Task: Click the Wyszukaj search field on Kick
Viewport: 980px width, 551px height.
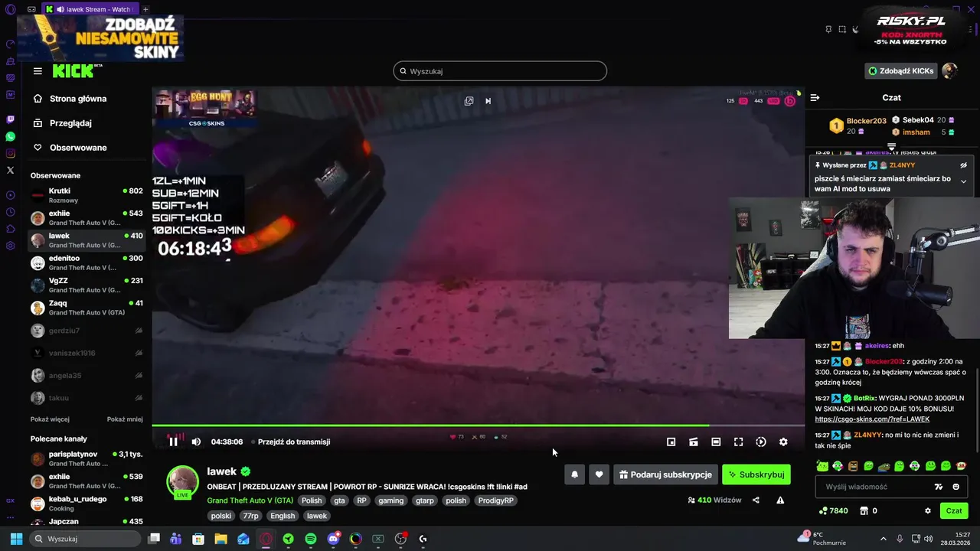Action: [500, 71]
